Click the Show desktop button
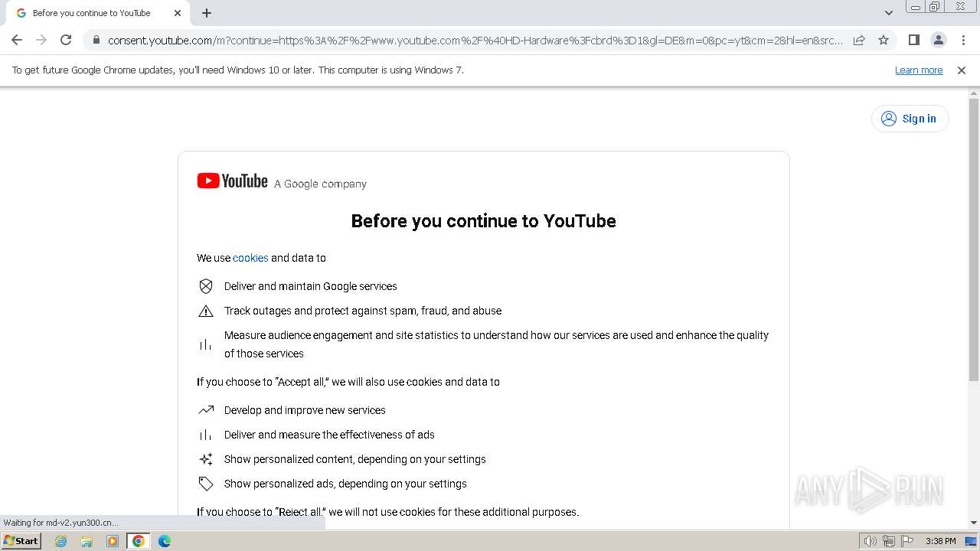 [971, 541]
